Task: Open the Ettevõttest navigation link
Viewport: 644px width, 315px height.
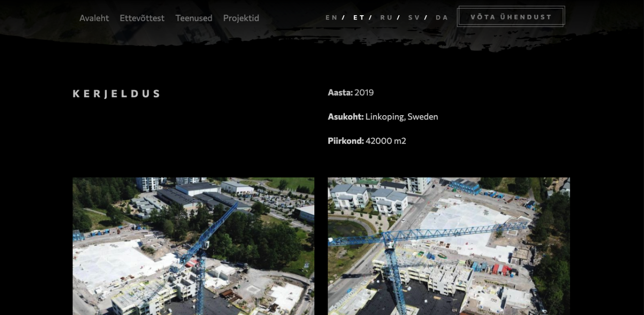Action: (142, 18)
